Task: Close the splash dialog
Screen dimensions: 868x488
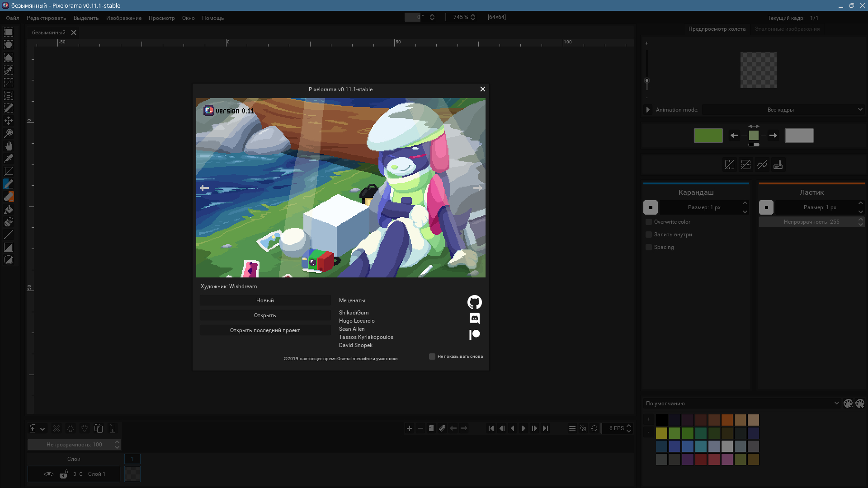Action: click(483, 89)
